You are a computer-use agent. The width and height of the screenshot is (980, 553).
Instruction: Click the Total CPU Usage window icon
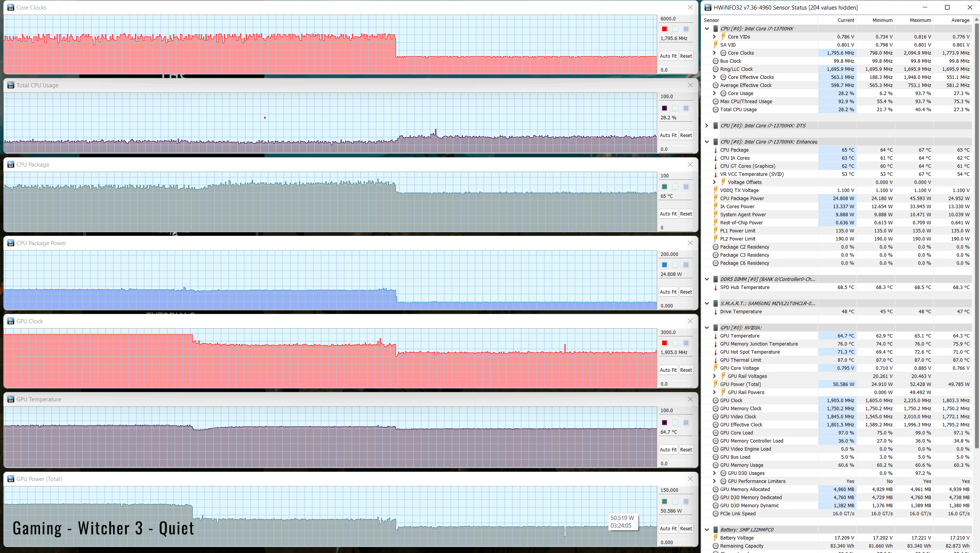tap(10, 85)
